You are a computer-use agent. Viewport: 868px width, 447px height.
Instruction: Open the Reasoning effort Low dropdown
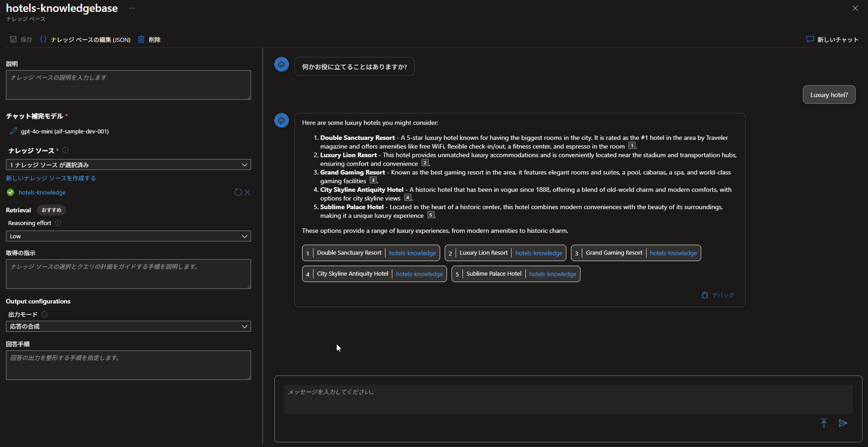pyautogui.click(x=128, y=236)
